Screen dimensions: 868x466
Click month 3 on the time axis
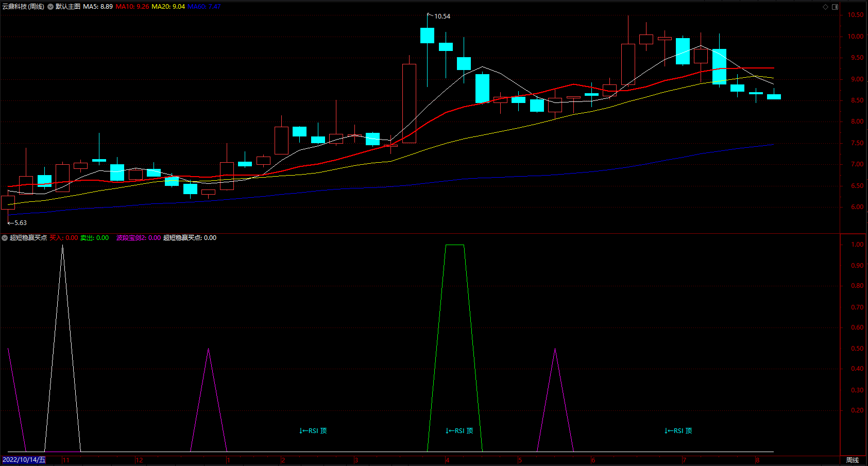(x=356, y=460)
